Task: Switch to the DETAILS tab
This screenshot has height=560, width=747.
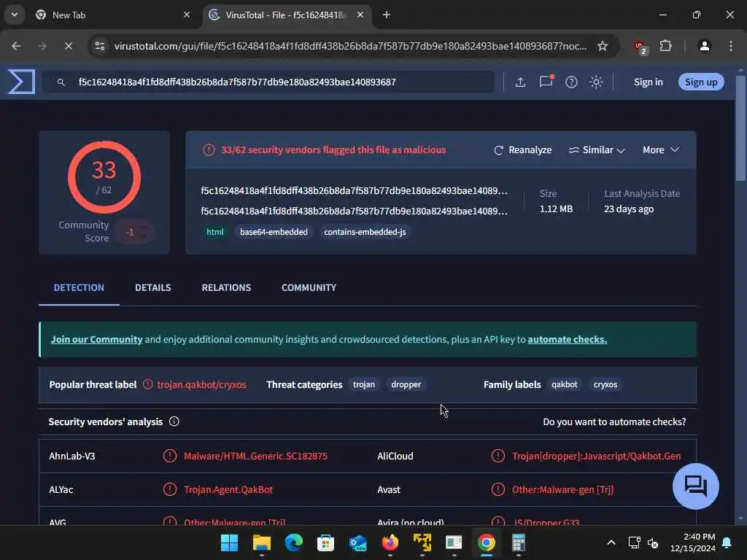Action: 153,287
